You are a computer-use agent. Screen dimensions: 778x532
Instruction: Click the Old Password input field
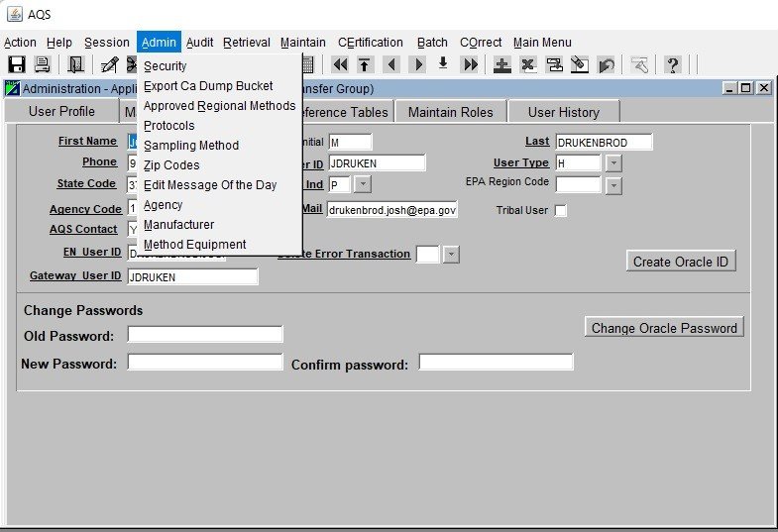click(205, 335)
